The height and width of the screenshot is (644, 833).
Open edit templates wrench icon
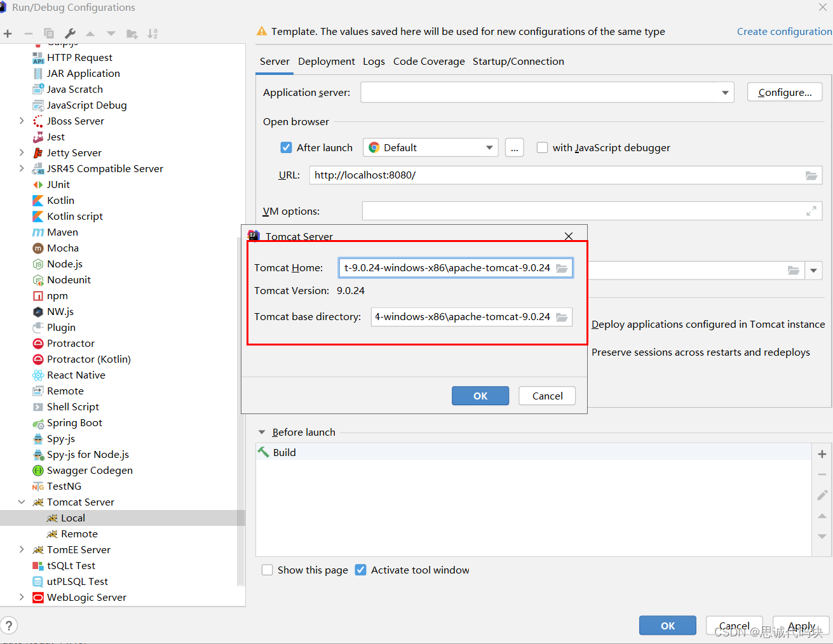point(70,34)
